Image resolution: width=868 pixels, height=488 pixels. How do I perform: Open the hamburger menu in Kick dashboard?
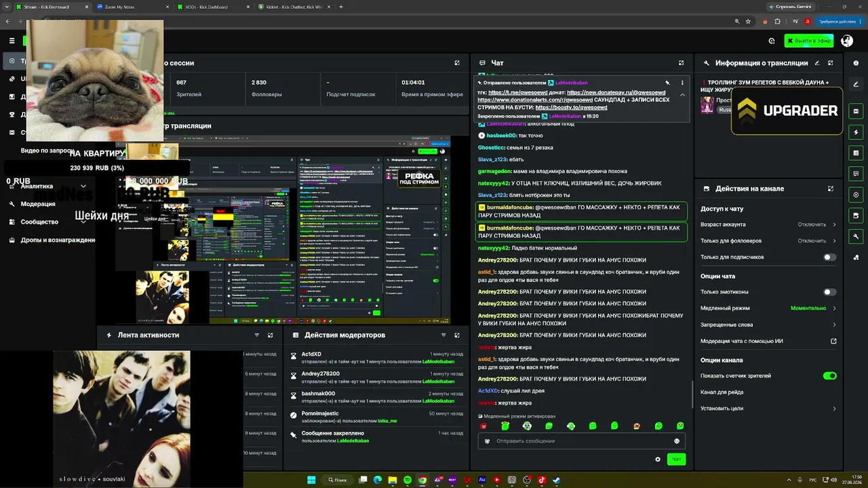coord(12,41)
